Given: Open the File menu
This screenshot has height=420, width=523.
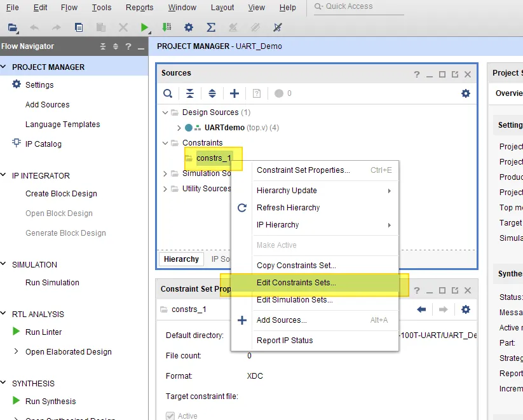Looking at the screenshot, I should 13,8.
